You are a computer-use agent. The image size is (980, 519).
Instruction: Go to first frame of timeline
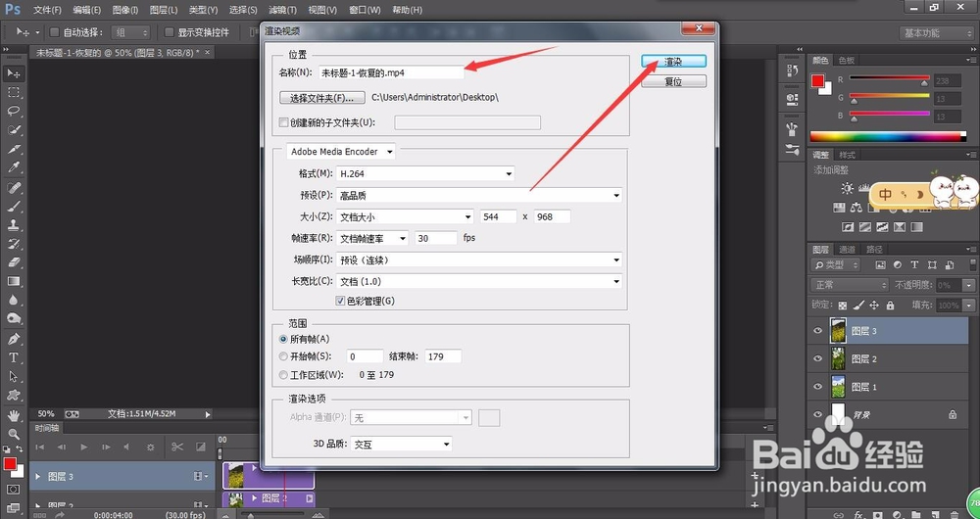click(39, 448)
